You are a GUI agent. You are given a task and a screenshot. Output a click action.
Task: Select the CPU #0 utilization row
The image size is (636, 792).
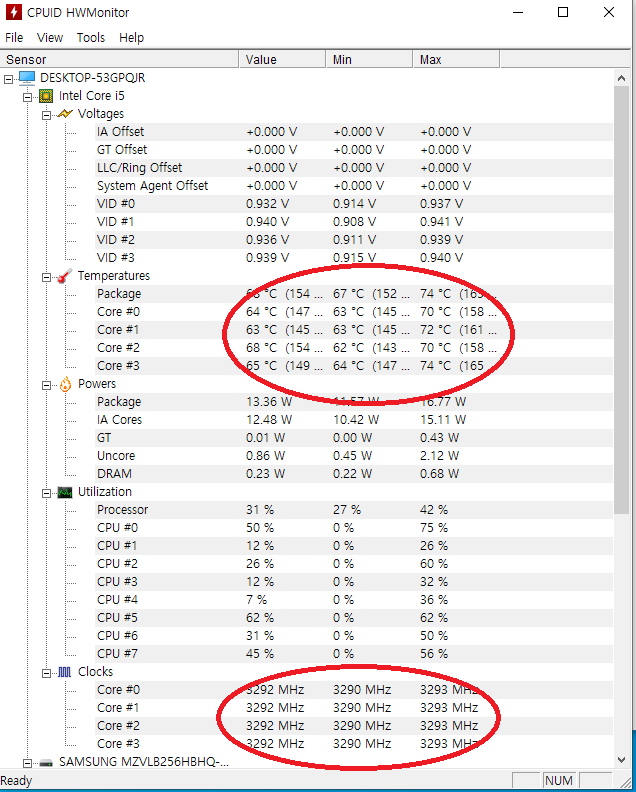(x=354, y=528)
